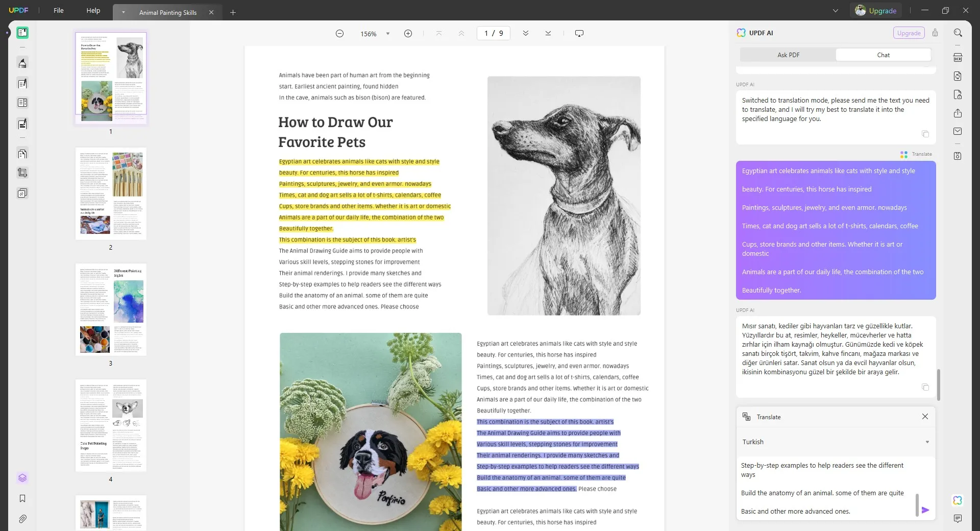Select the Comment highlighter tool

tap(22, 63)
